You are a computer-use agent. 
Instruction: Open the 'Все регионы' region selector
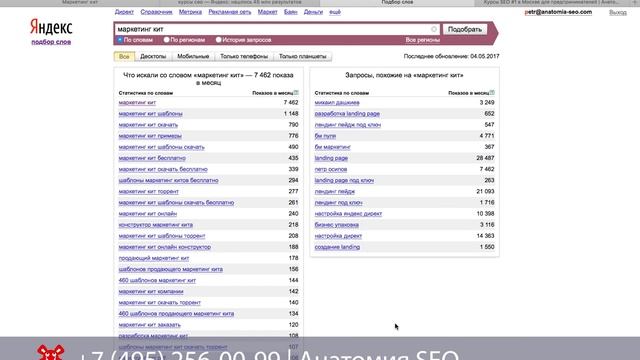tap(422, 40)
